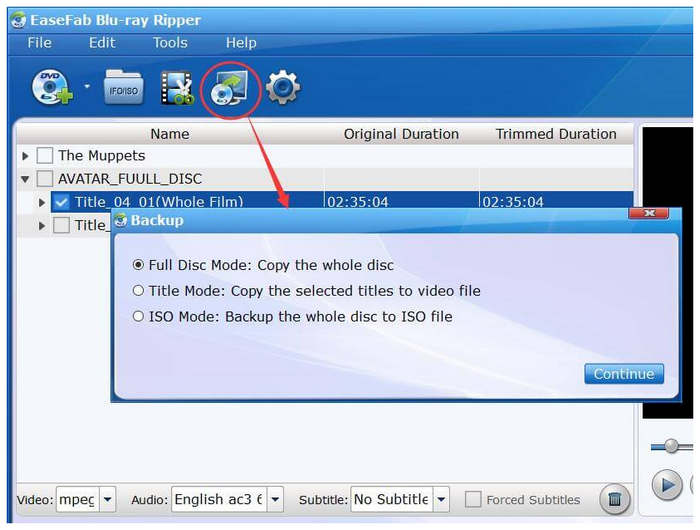The width and height of the screenshot is (700, 530).
Task: Expand The Muppets tree row
Action: tap(25, 156)
